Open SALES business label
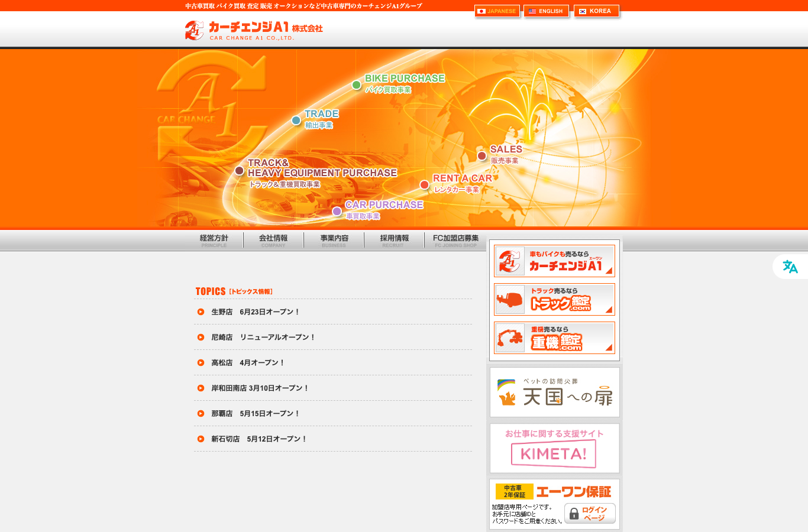Viewport: 808px width, 532px height. pos(506,154)
